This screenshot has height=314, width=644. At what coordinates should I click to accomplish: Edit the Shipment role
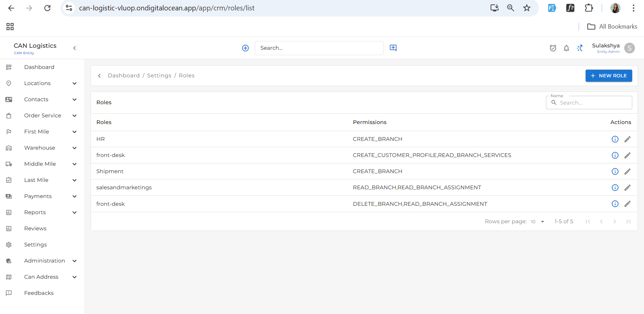click(628, 171)
